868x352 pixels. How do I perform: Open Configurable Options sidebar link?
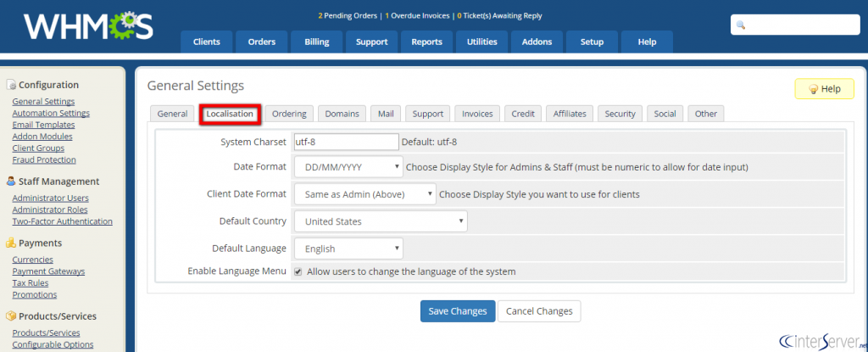click(53, 344)
